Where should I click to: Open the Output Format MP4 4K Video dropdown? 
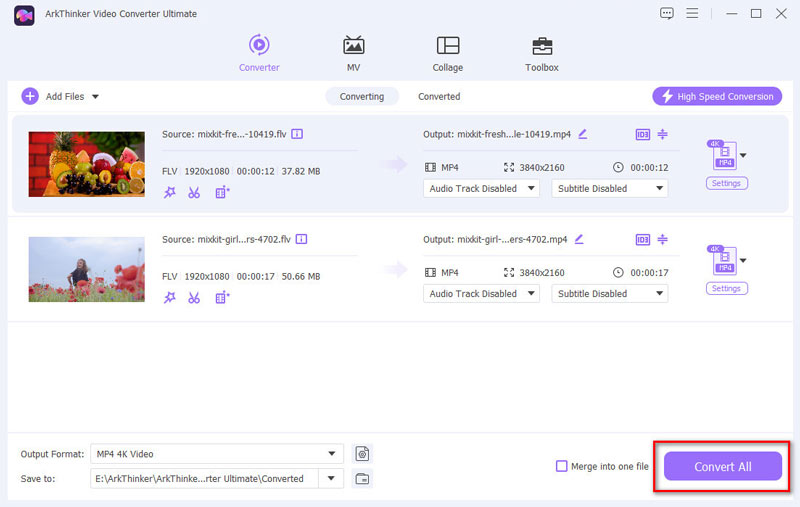(x=217, y=453)
